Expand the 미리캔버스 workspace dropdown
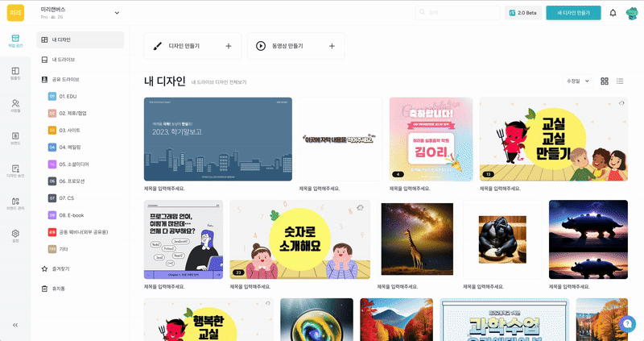The image size is (644, 341). [x=117, y=12]
